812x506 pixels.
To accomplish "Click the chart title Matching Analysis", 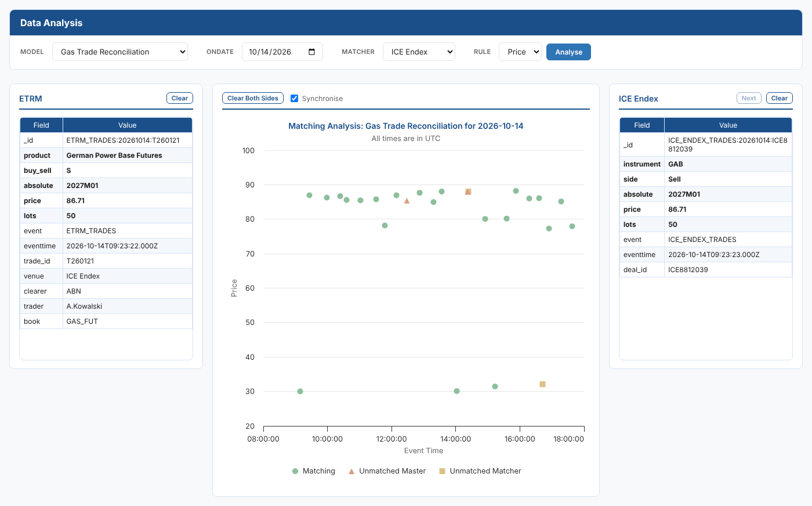I will click(406, 126).
